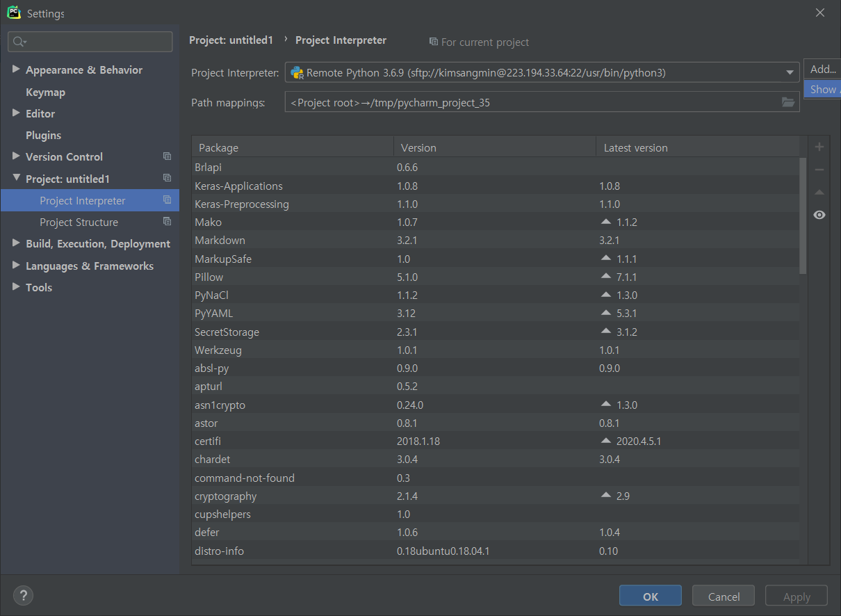Click the PyCharm logo in title bar
Image resolution: width=841 pixels, height=616 pixels.
[14, 13]
